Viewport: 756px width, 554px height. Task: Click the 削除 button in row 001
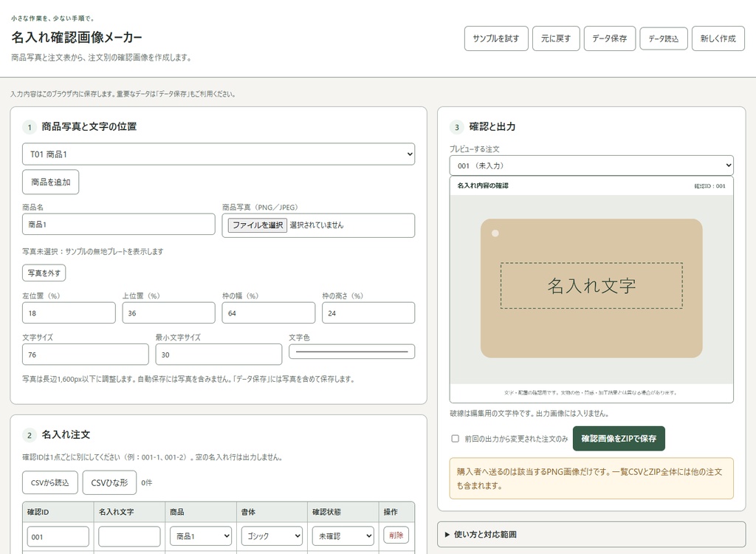tap(396, 535)
